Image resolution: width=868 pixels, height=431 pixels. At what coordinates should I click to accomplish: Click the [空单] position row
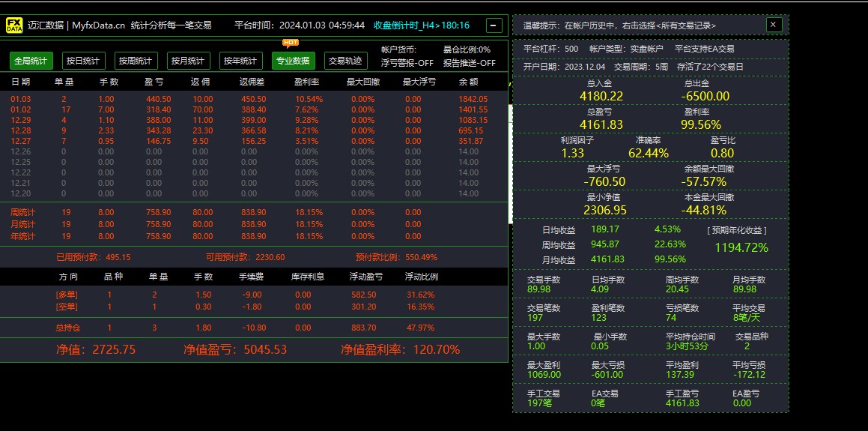coord(254,307)
